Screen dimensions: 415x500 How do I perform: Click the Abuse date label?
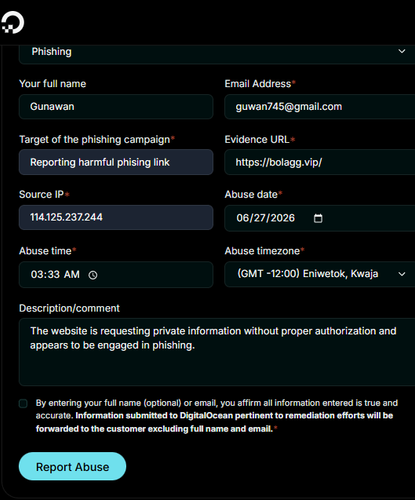251,194
